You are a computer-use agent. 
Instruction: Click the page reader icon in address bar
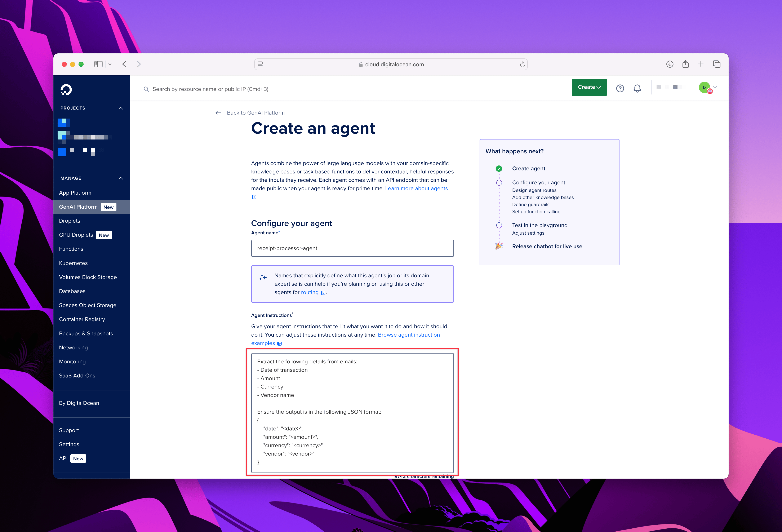pos(260,64)
